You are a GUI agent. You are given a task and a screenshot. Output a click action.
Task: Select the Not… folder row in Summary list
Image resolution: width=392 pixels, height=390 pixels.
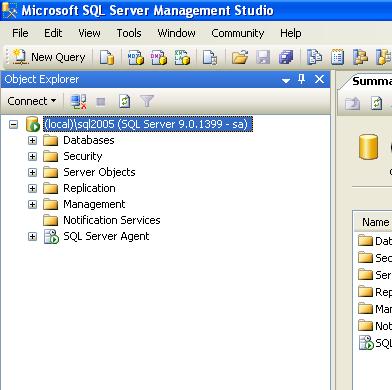pos(375,326)
